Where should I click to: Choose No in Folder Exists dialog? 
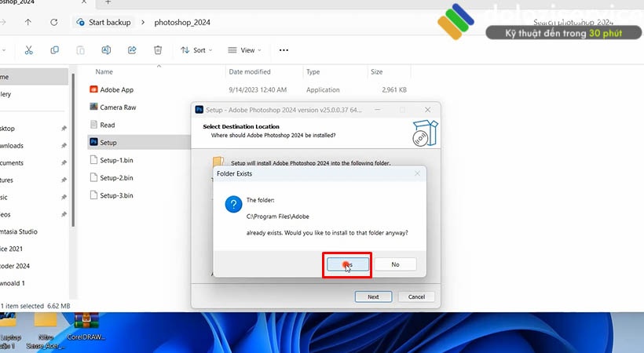point(395,265)
